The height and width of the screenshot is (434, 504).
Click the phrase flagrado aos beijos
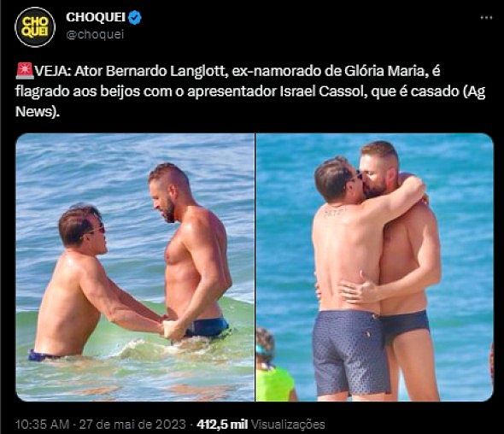click(x=78, y=92)
